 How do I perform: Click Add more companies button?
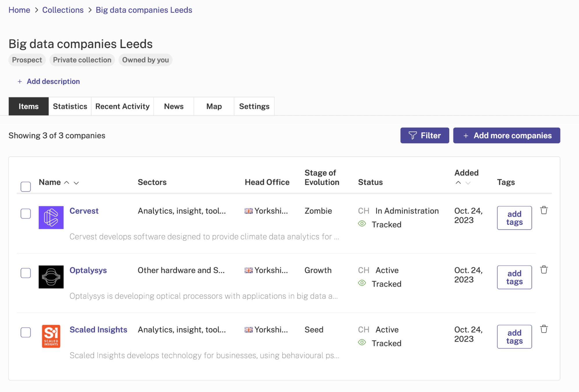click(x=507, y=135)
